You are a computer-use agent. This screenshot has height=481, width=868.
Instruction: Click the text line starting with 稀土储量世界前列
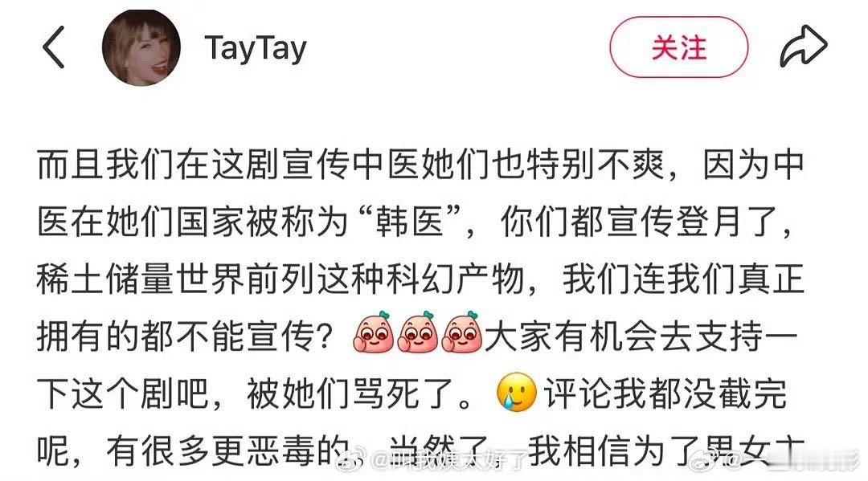[x=420, y=279]
